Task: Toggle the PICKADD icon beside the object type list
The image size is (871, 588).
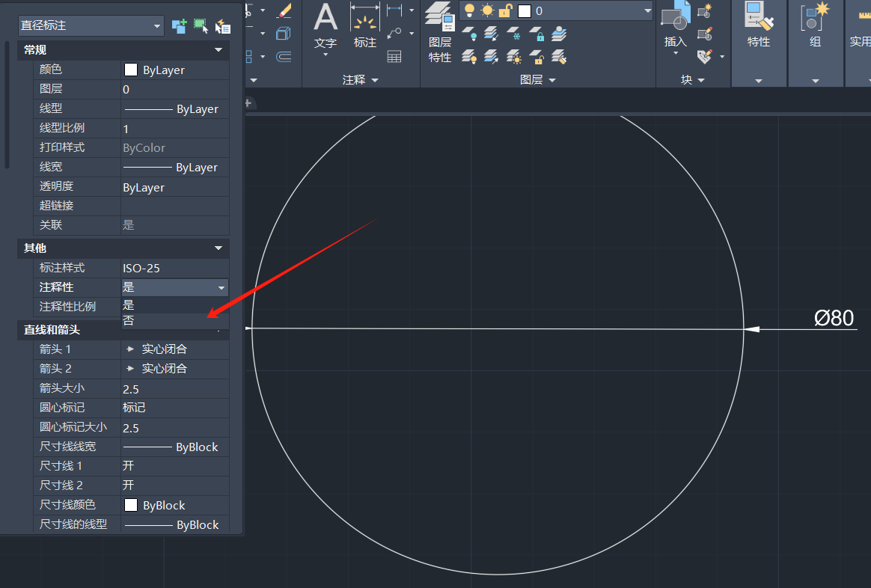Action: (179, 26)
